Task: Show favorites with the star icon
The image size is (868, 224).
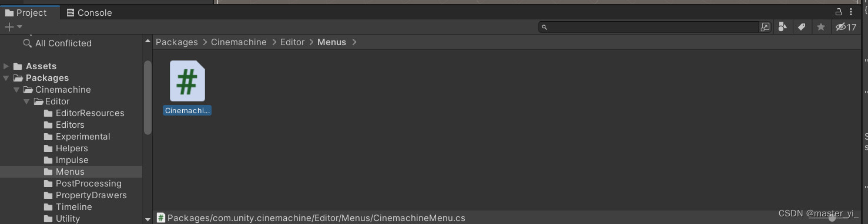Action: coord(821,27)
